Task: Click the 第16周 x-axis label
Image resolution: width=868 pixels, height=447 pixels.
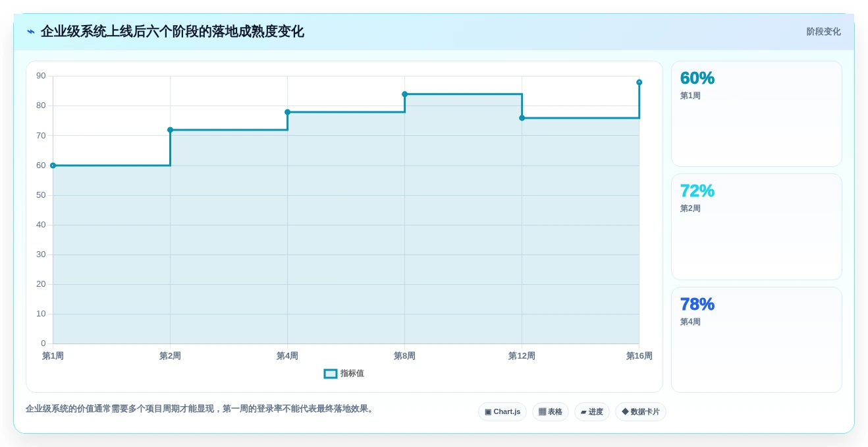Action: click(639, 356)
